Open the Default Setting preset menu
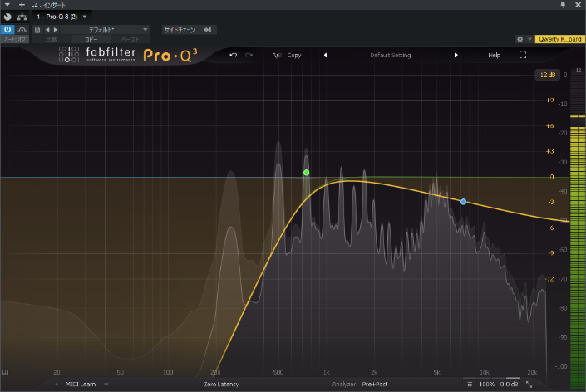This screenshot has width=586, height=392. [390, 56]
